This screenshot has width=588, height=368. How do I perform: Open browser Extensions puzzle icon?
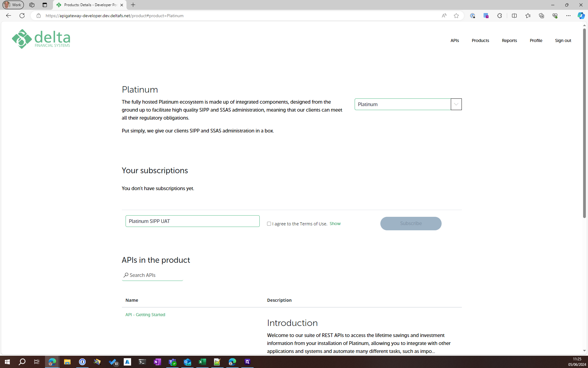pyautogui.click(x=499, y=16)
